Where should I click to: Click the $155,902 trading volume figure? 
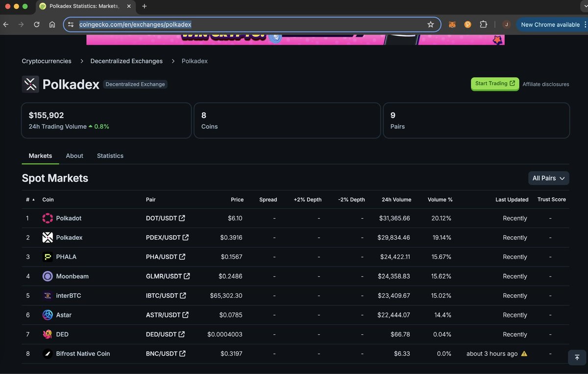(x=47, y=116)
